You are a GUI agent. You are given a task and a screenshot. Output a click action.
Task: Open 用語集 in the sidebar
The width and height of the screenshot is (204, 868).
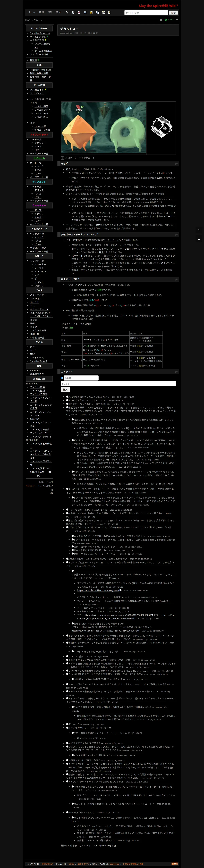pyautogui.click(x=33, y=60)
